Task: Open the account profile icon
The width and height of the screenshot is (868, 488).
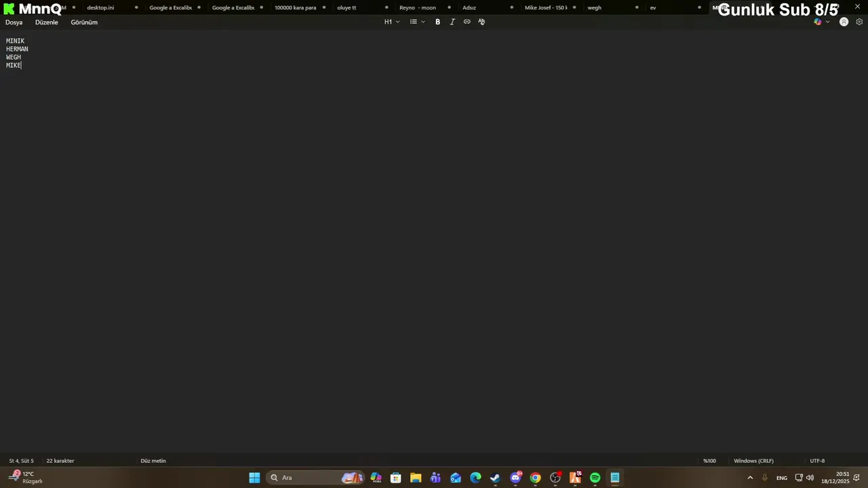Action: [x=844, y=22]
